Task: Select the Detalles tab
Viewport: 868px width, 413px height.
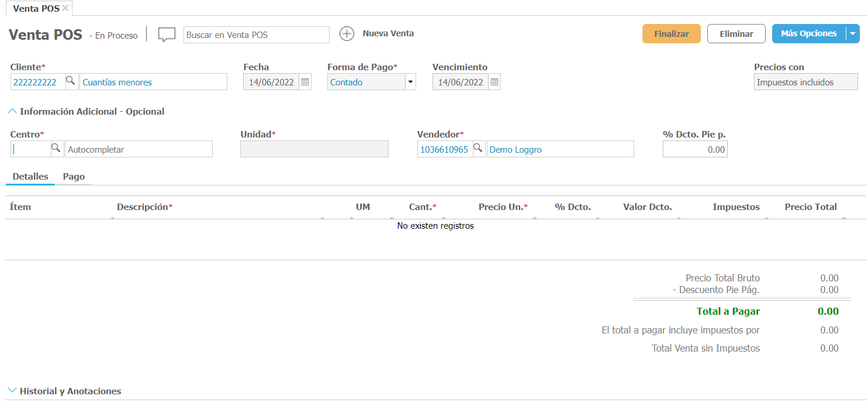Action: pyautogui.click(x=30, y=177)
